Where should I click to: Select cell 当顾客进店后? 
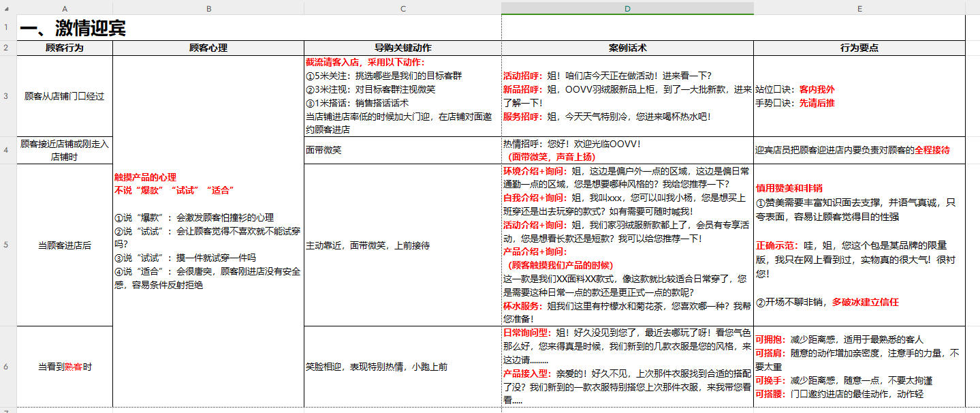(65, 245)
